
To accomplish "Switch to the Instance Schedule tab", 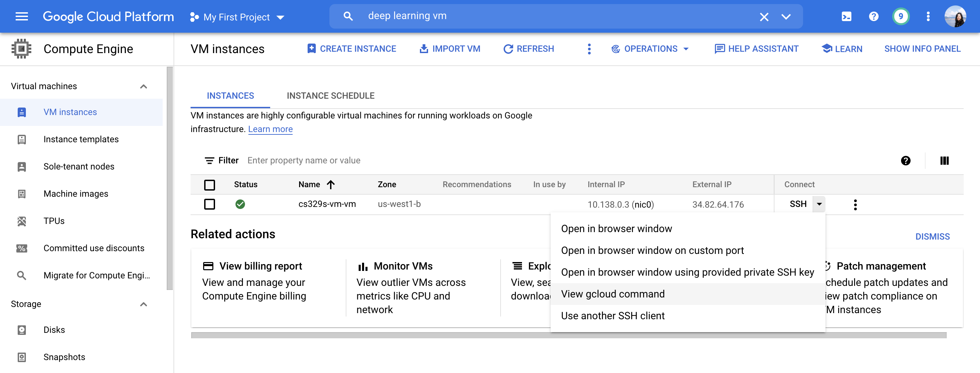I will [330, 96].
